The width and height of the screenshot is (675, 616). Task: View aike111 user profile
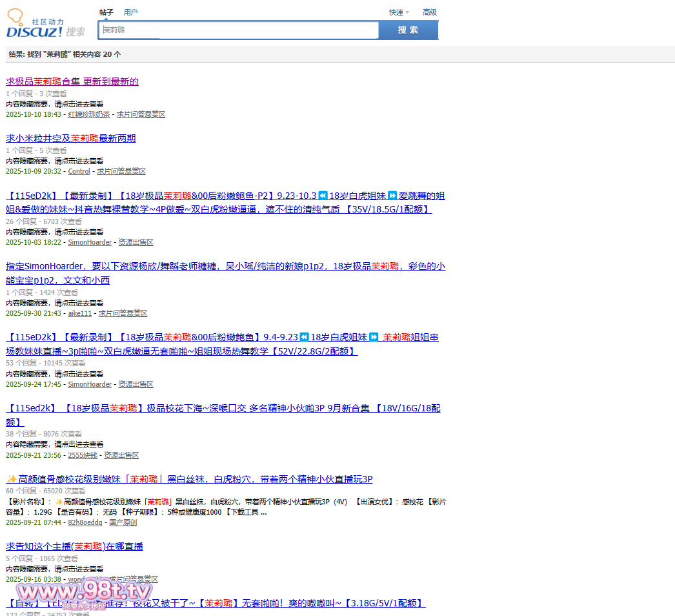80,313
